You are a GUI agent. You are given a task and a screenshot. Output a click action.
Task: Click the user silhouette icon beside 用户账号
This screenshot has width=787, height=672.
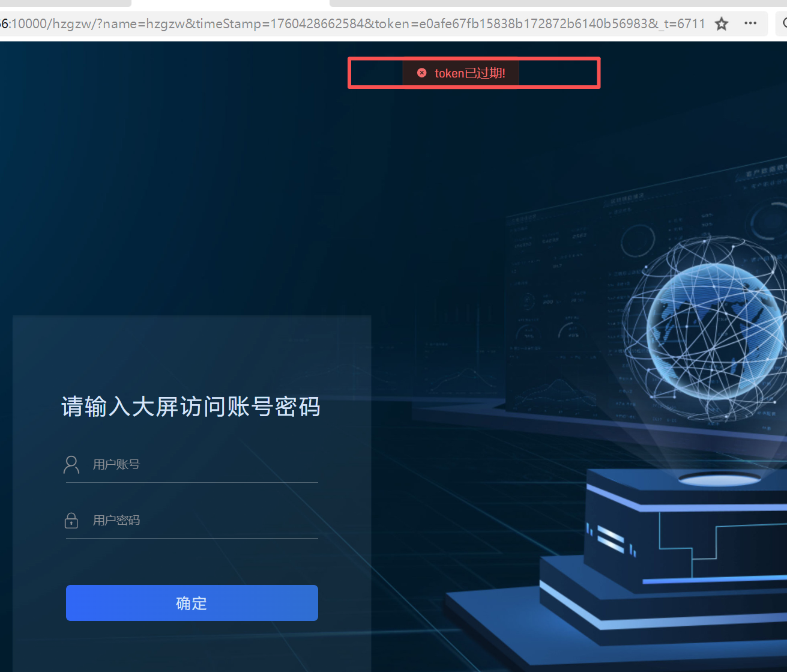tap(71, 464)
